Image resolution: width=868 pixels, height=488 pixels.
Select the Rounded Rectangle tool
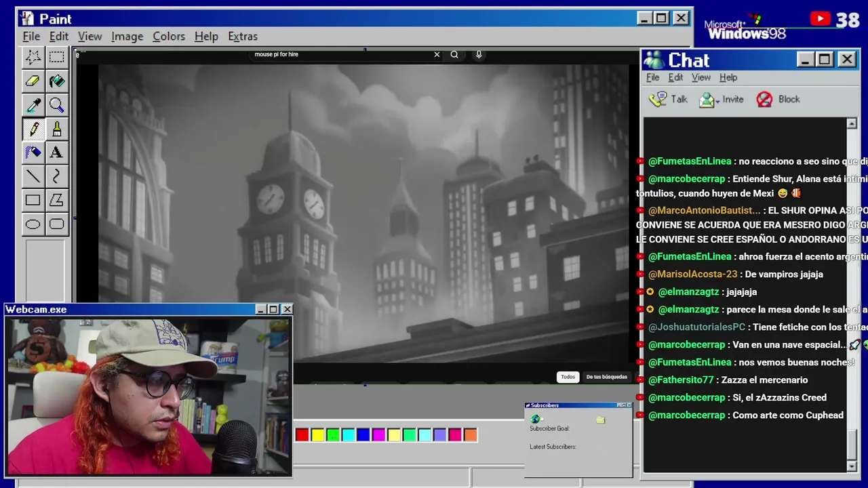click(x=56, y=224)
